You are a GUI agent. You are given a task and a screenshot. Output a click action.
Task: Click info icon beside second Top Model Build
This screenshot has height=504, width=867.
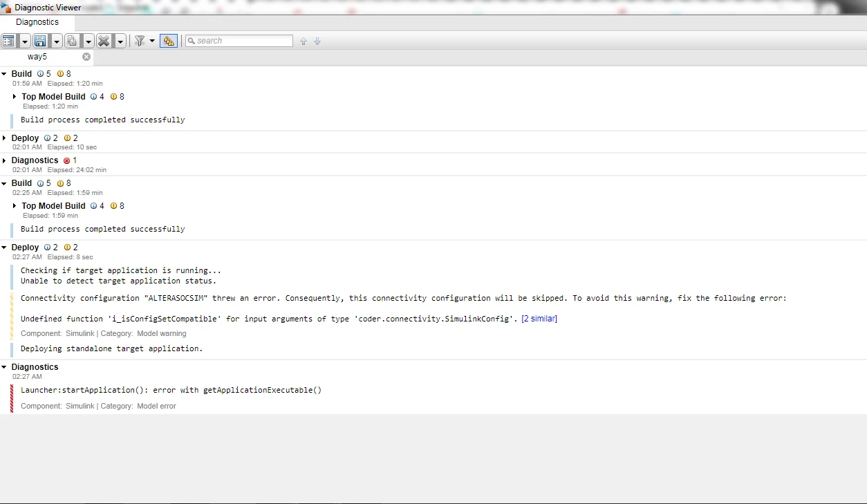pyautogui.click(x=93, y=206)
